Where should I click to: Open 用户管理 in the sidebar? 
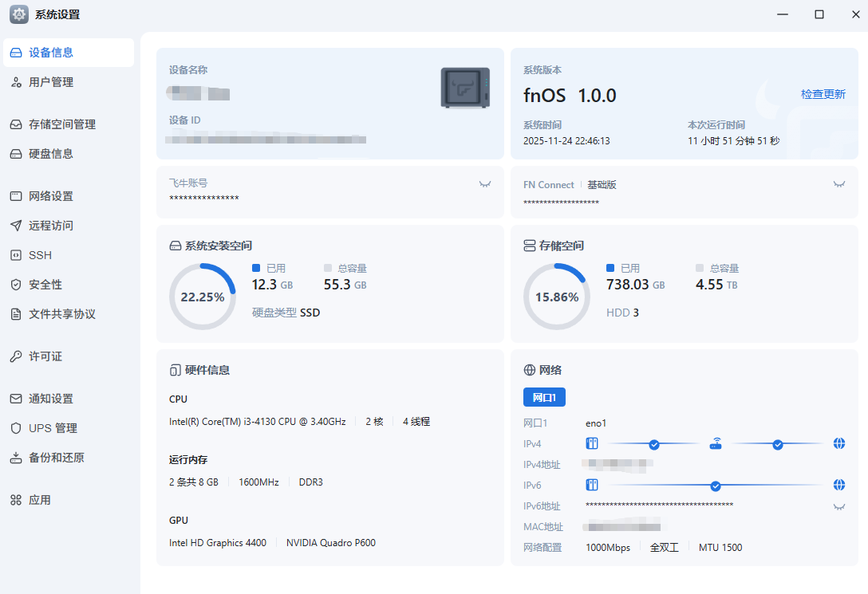coord(51,82)
